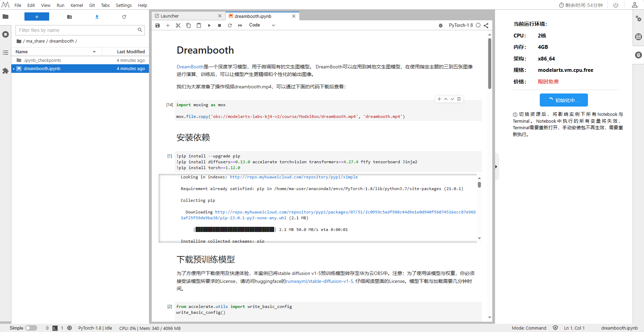
Task: Save the notebook with the disk icon
Action: click(158, 25)
